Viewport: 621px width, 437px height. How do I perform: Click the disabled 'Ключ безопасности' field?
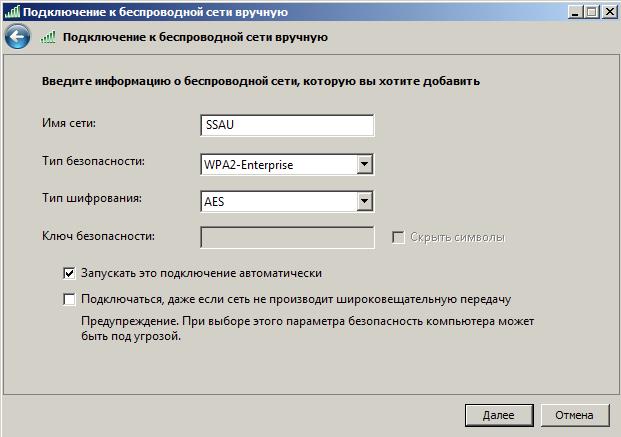click(287, 237)
